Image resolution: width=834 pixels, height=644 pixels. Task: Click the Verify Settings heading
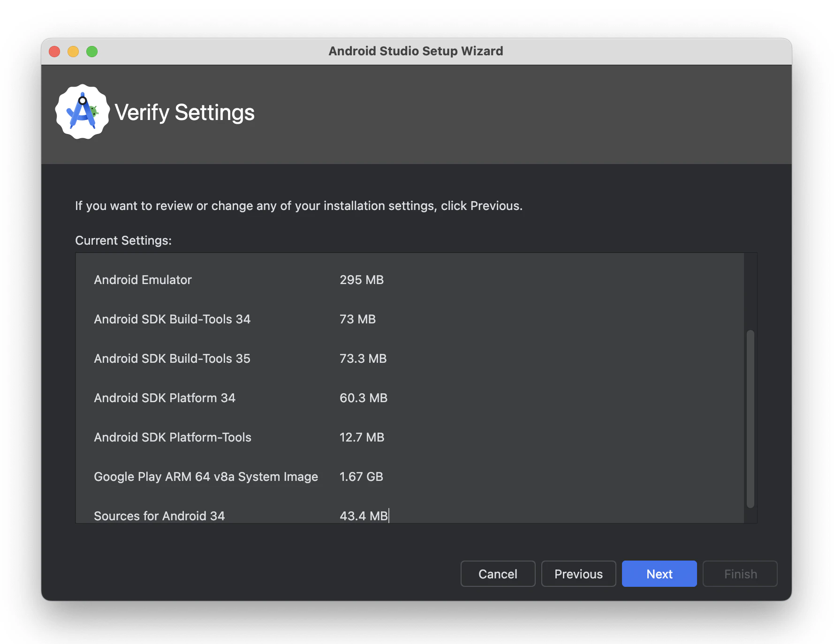[x=184, y=113]
